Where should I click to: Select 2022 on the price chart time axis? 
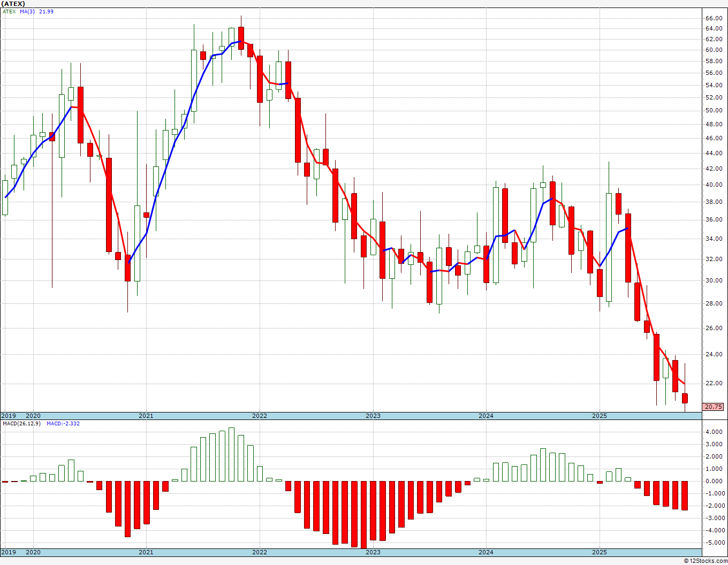(260, 416)
